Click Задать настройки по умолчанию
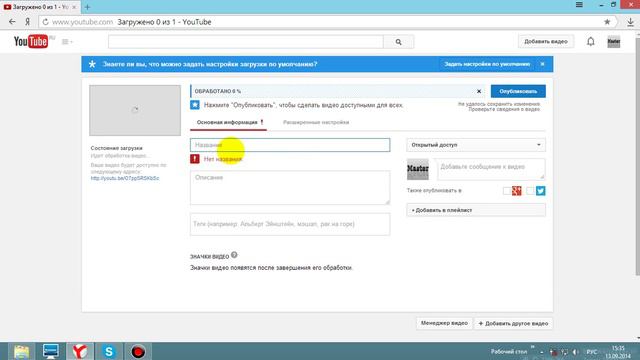Screen dimensions: 640x360 (x=487, y=64)
